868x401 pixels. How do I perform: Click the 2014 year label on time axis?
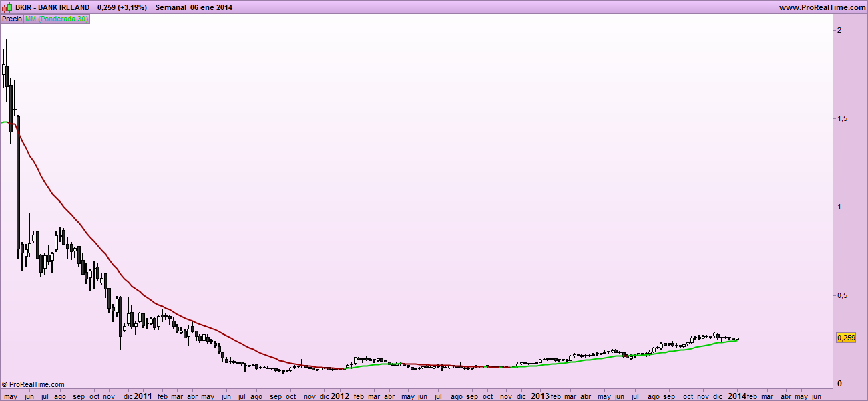pyautogui.click(x=737, y=396)
